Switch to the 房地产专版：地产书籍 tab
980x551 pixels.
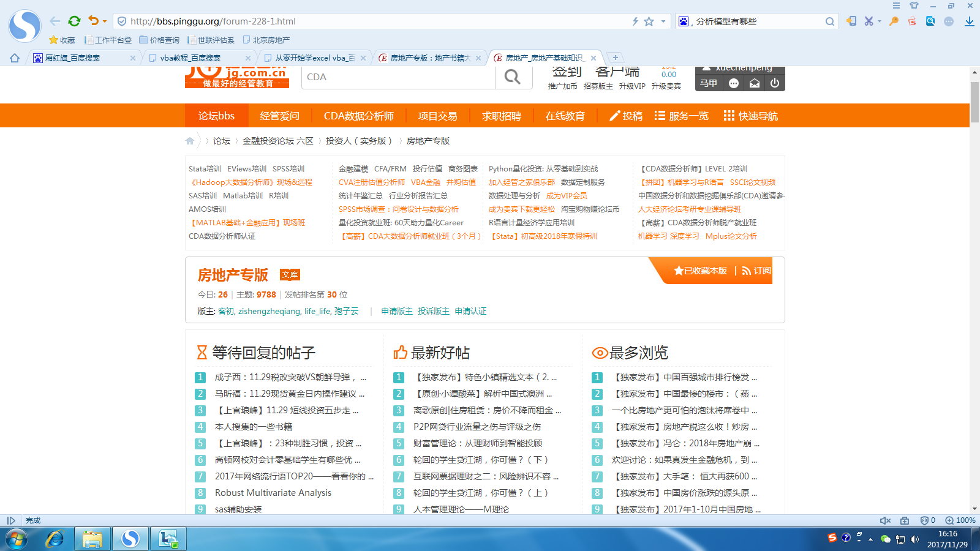pos(430,58)
